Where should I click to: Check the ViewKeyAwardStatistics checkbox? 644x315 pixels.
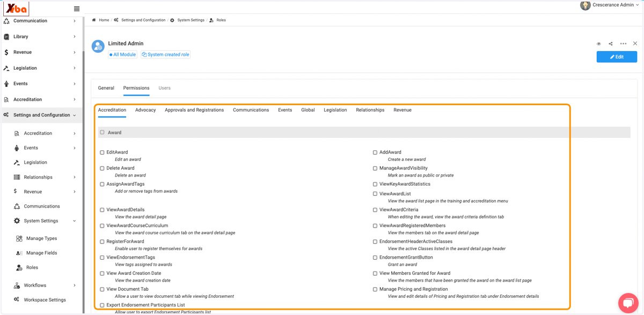click(375, 184)
